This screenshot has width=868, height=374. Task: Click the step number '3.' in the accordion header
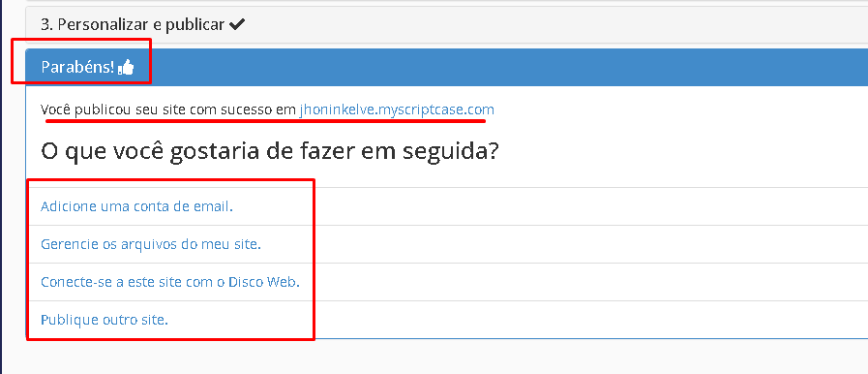point(47,24)
